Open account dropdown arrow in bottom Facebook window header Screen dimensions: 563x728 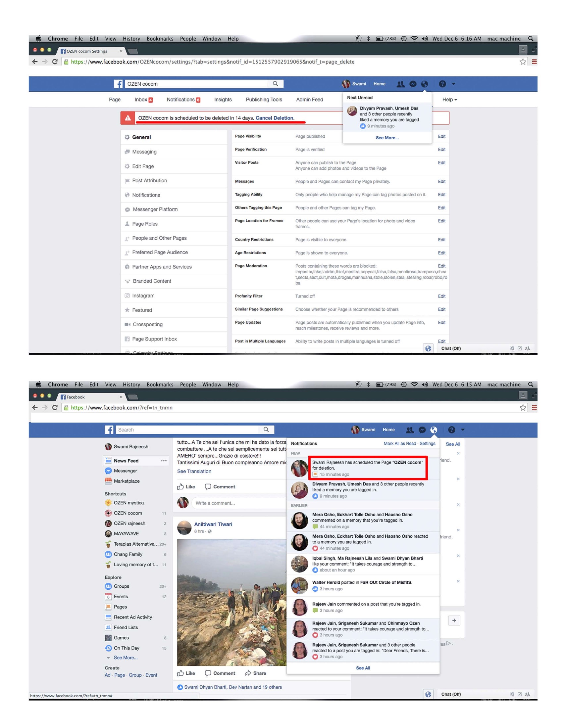pos(463,430)
